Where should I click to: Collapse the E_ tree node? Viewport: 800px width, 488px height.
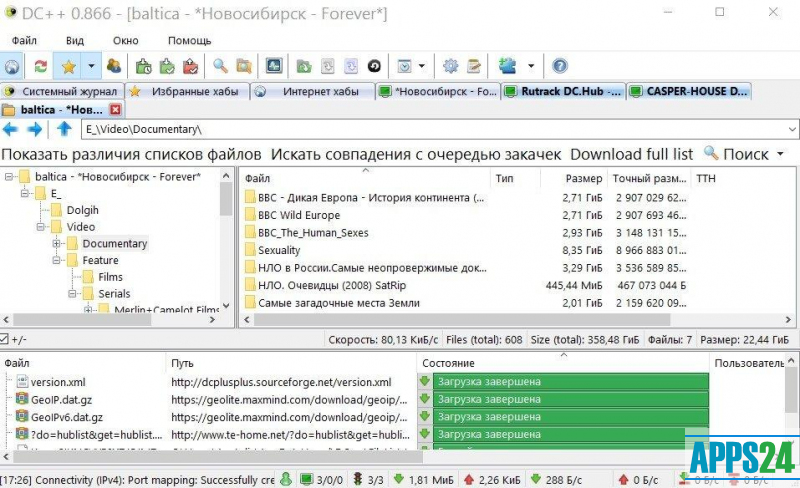click(24, 193)
